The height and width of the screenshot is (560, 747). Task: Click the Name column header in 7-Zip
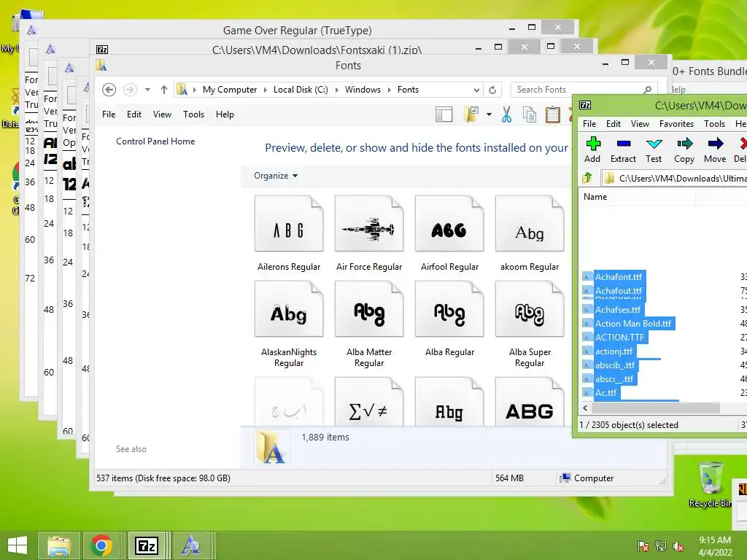click(x=637, y=197)
